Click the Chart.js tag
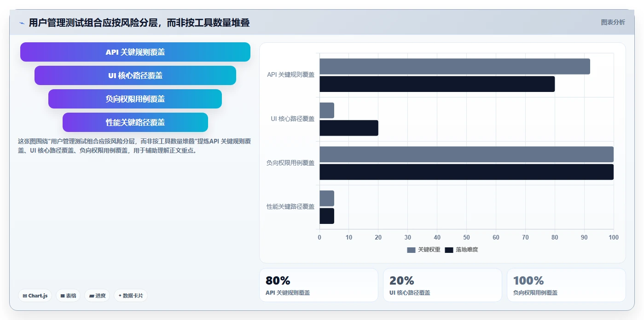644x320 pixels. click(35, 296)
